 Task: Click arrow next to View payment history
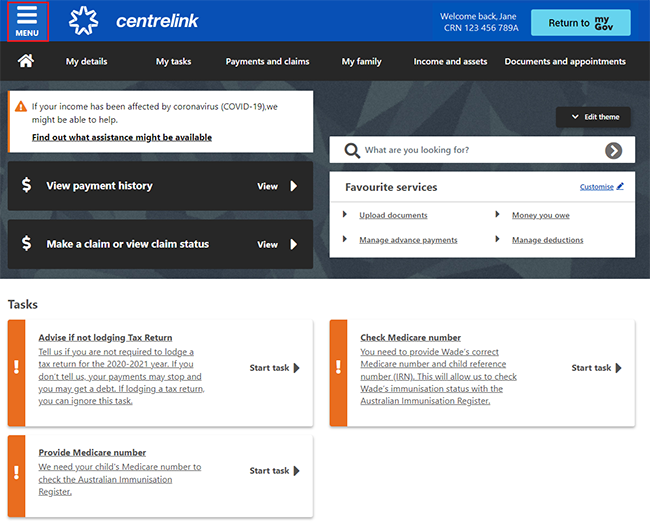coord(294,186)
